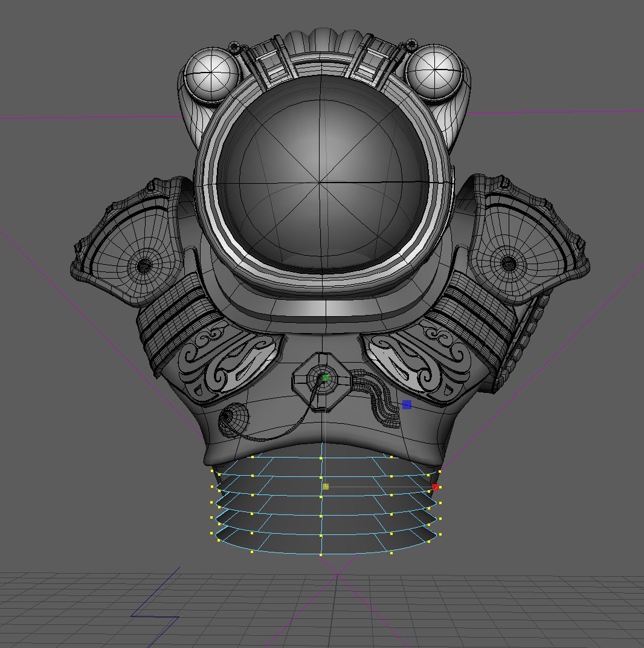Screen dimensions: 644x648
Task: Grab the red X-axis scale handle
Action: [x=435, y=487]
